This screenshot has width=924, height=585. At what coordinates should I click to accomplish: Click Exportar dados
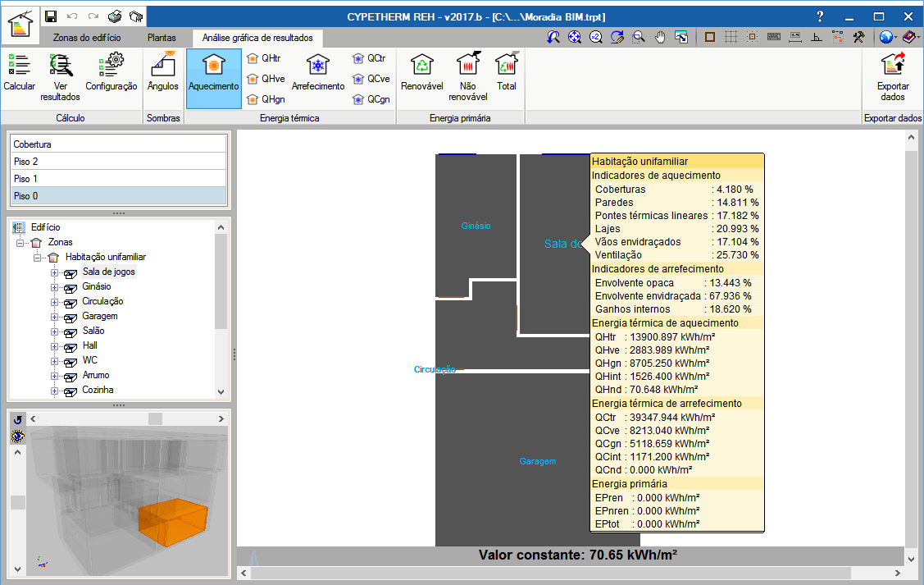[893, 76]
